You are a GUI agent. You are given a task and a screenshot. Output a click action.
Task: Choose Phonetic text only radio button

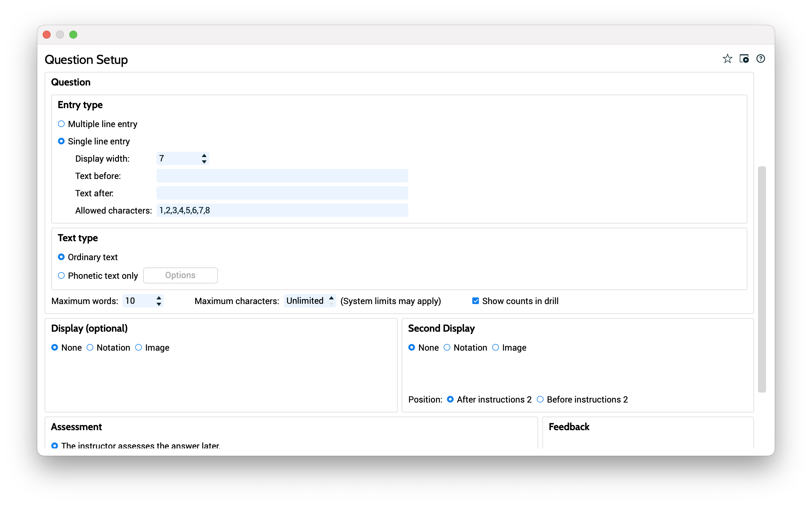click(61, 276)
